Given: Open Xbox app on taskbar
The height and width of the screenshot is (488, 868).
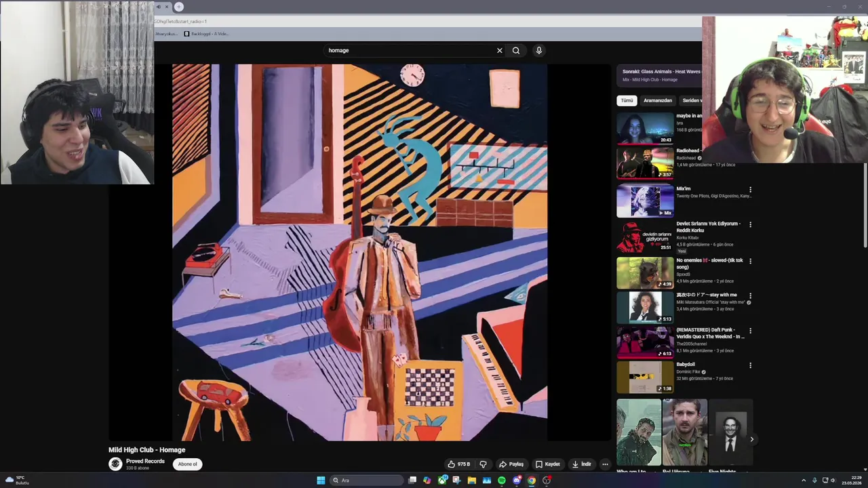Looking at the screenshot, I should click(442, 481).
